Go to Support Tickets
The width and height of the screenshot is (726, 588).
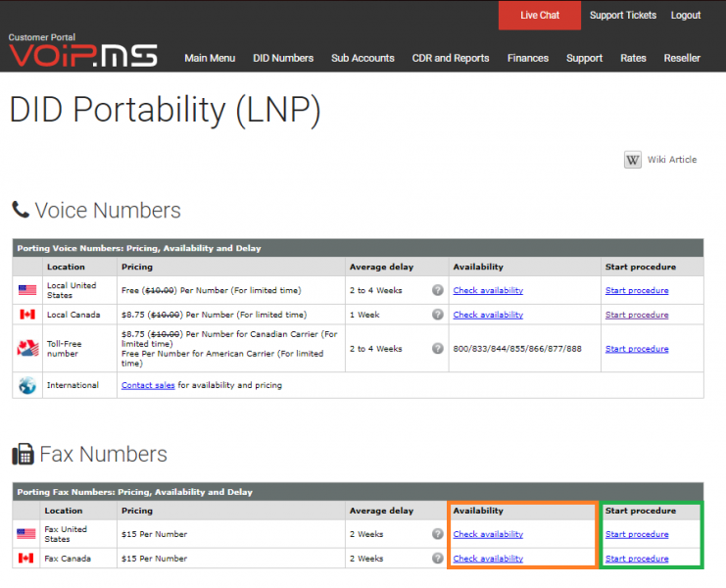[623, 16]
